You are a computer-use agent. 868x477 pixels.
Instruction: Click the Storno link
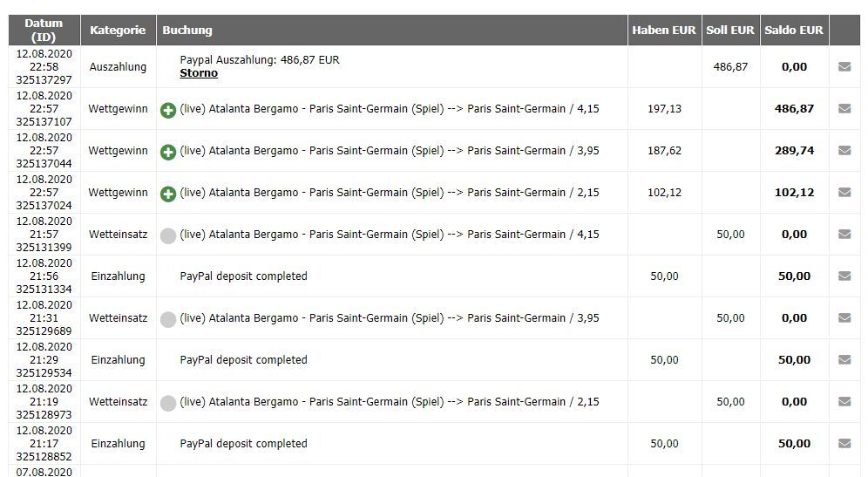coord(199,73)
